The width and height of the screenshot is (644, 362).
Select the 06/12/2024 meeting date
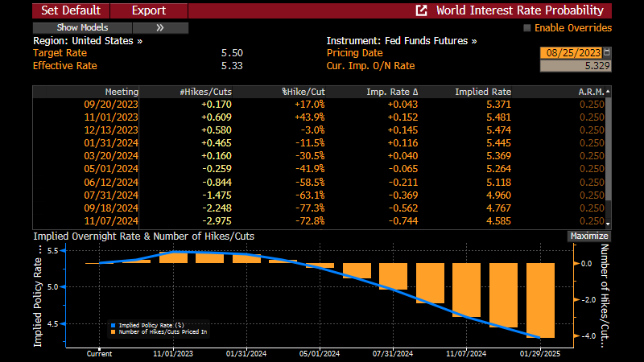click(x=111, y=182)
